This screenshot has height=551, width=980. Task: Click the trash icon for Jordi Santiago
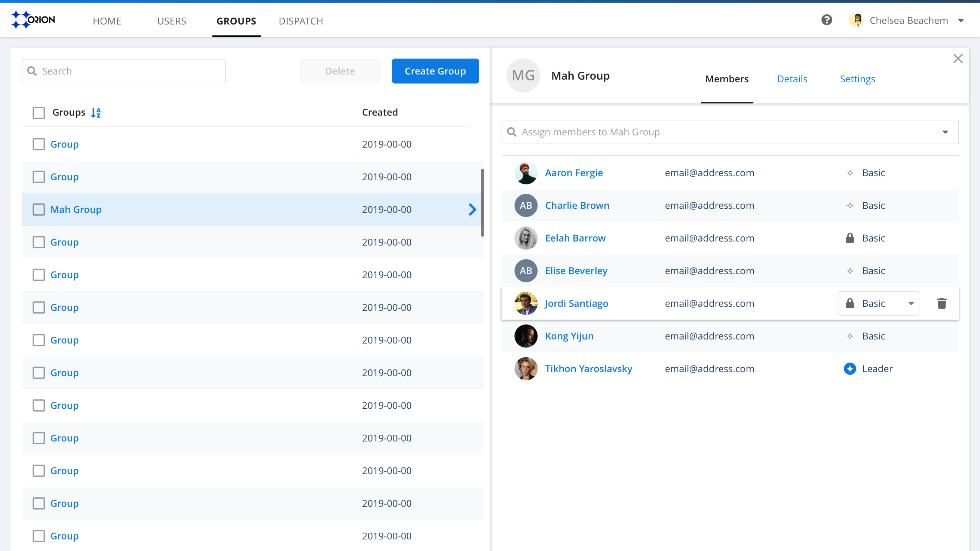click(942, 303)
